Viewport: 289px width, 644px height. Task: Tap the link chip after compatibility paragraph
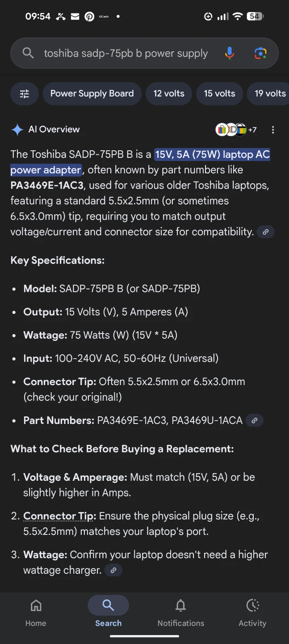pos(265,232)
